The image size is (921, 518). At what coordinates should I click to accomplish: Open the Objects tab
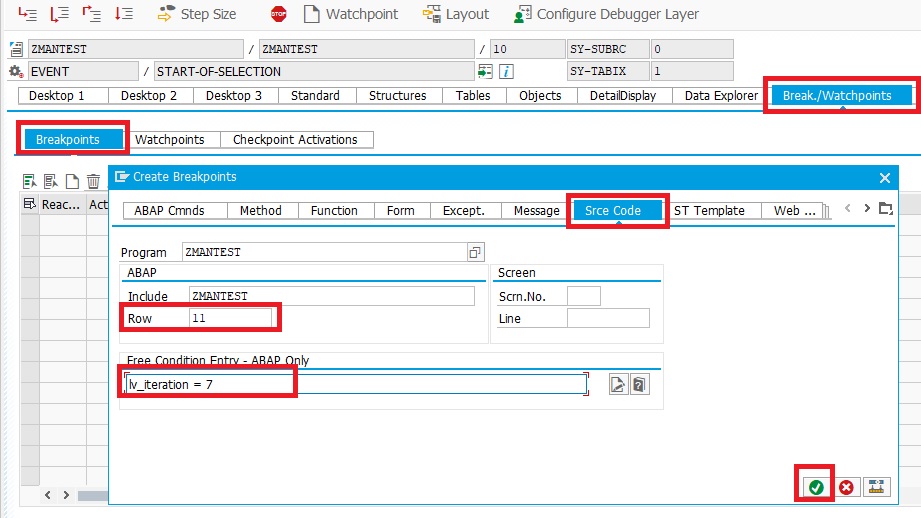point(541,96)
